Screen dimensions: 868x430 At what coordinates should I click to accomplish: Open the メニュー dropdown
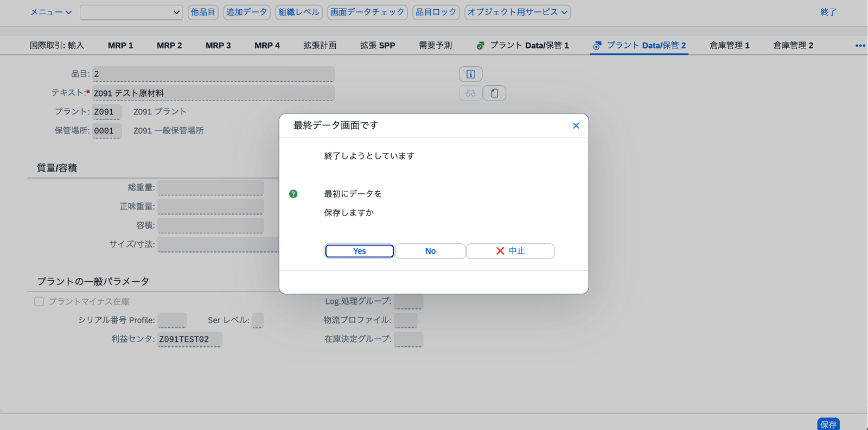click(x=51, y=12)
